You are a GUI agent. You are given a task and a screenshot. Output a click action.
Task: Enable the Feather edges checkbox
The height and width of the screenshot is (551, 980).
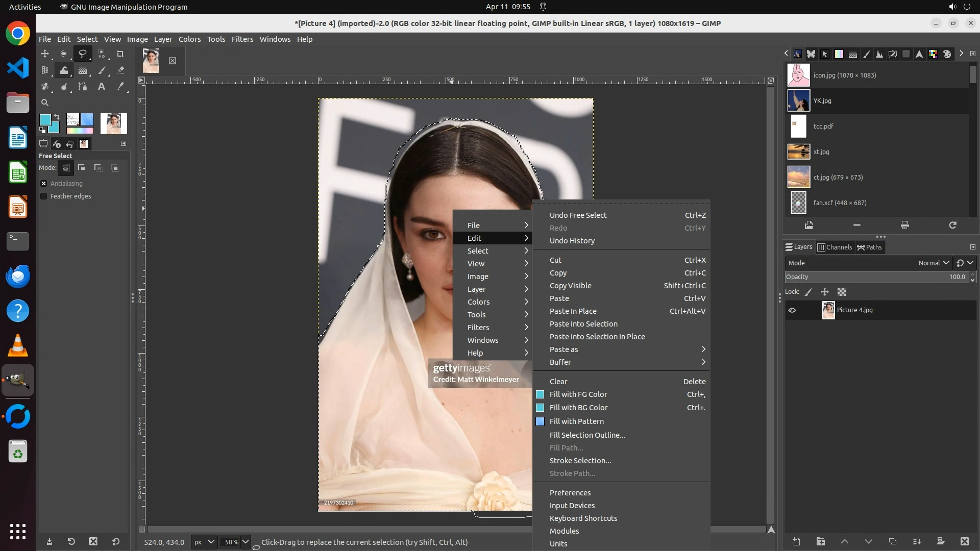[x=44, y=196]
